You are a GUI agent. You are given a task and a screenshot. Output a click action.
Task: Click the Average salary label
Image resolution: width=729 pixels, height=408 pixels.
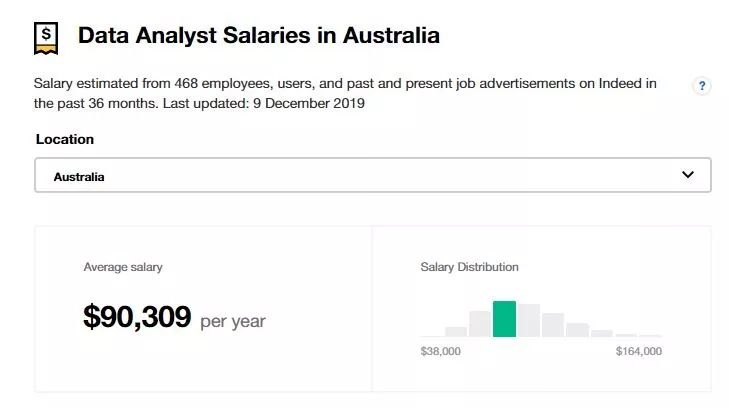coord(123,267)
